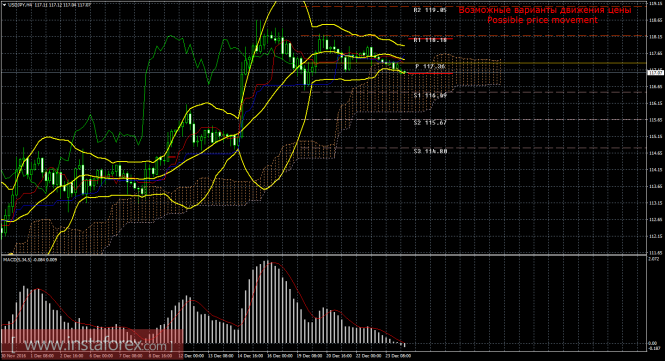Click the S2 115.67 support level label
Viewport: 665px width, 361px height.
point(430,123)
